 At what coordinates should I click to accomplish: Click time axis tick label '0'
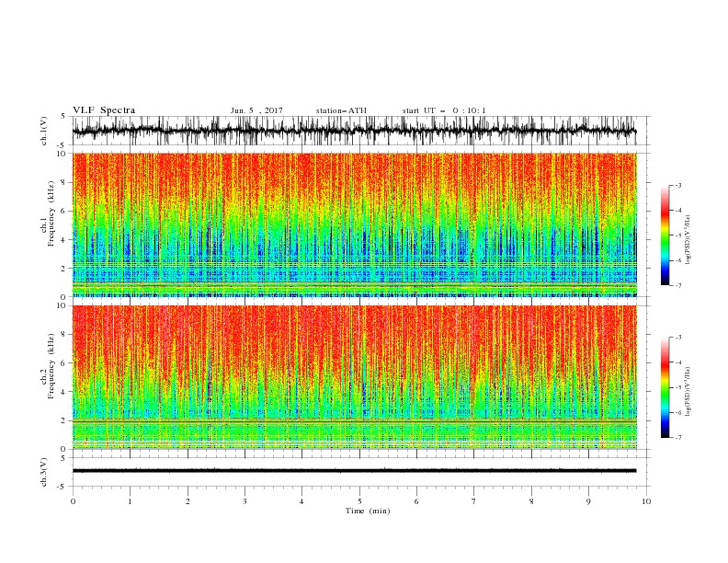[x=73, y=501]
